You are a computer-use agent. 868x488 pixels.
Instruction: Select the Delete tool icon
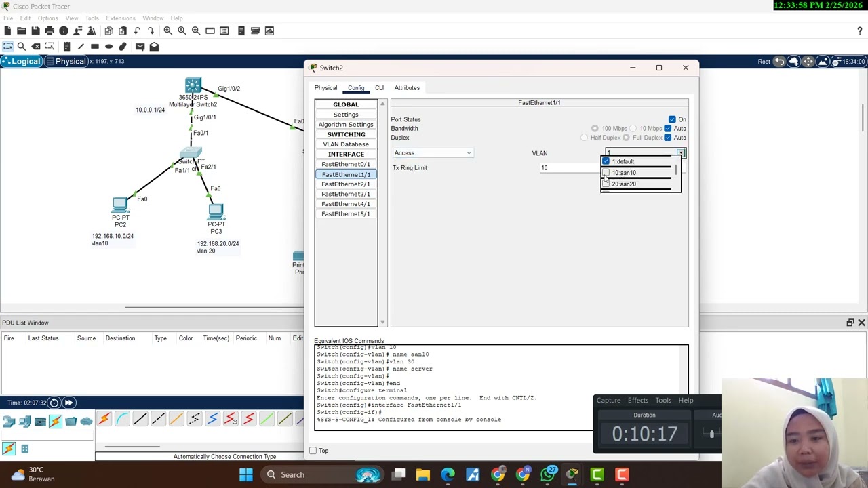(x=36, y=46)
